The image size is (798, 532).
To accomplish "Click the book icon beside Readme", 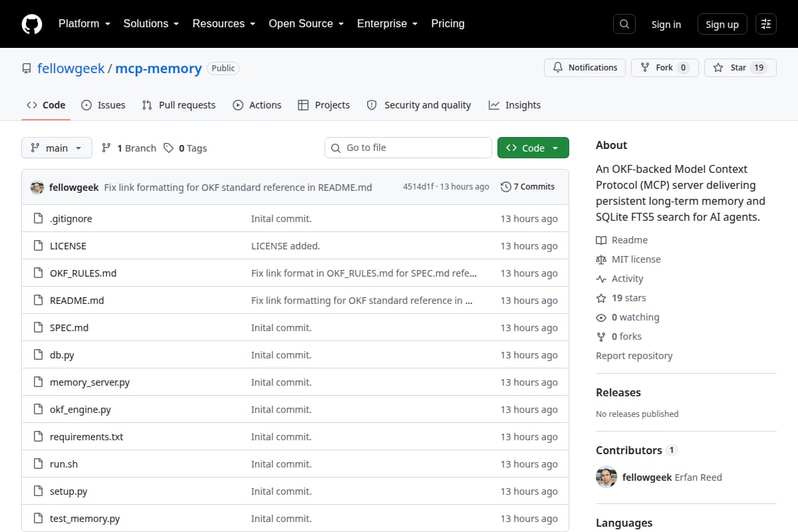I will click(x=601, y=240).
